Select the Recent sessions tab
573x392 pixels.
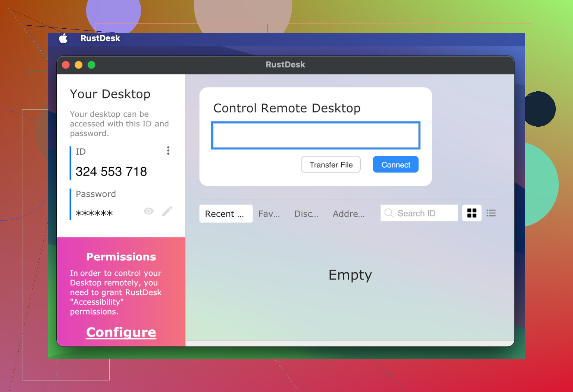(226, 214)
